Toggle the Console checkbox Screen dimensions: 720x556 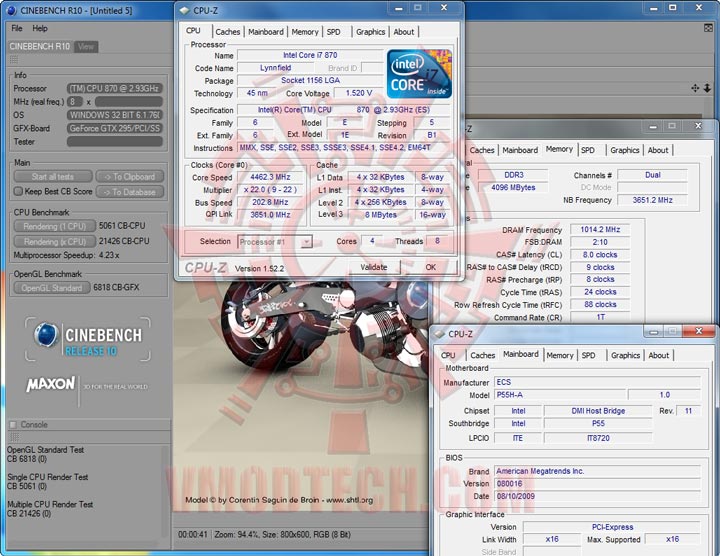click(13, 425)
